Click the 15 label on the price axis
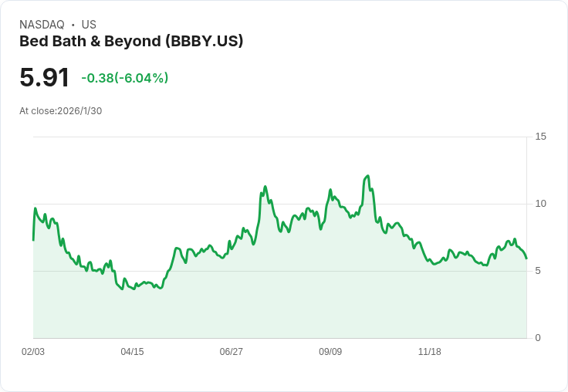This screenshot has height=392, width=568. 540,137
